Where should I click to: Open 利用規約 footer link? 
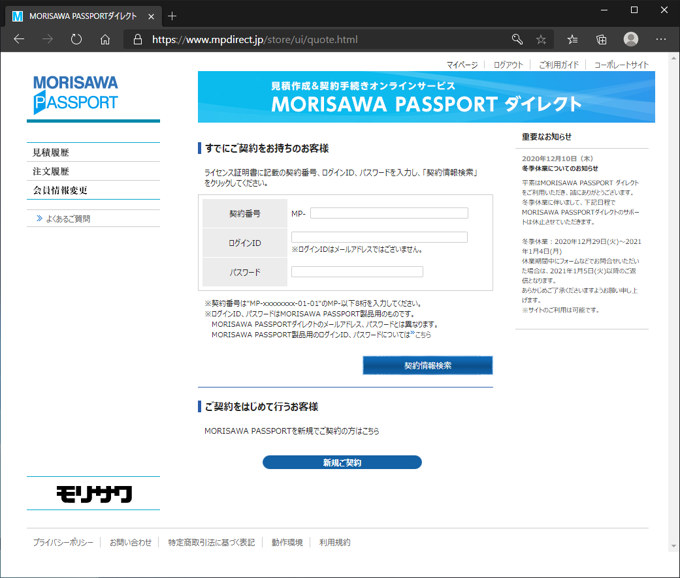335,542
